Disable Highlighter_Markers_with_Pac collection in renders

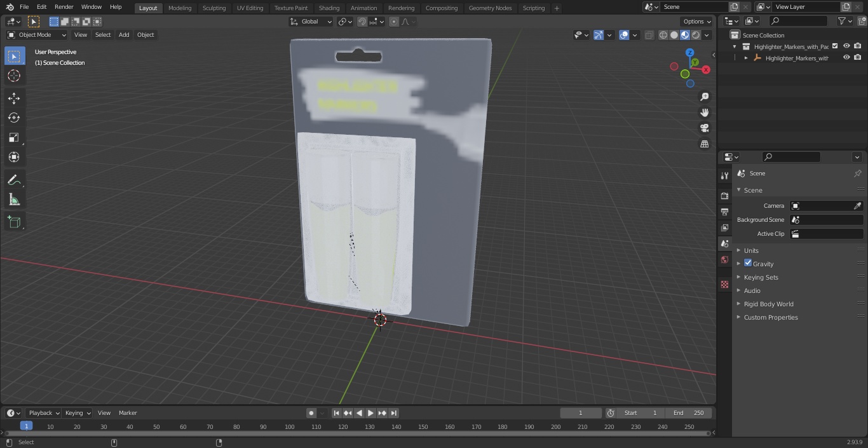tap(857, 46)
